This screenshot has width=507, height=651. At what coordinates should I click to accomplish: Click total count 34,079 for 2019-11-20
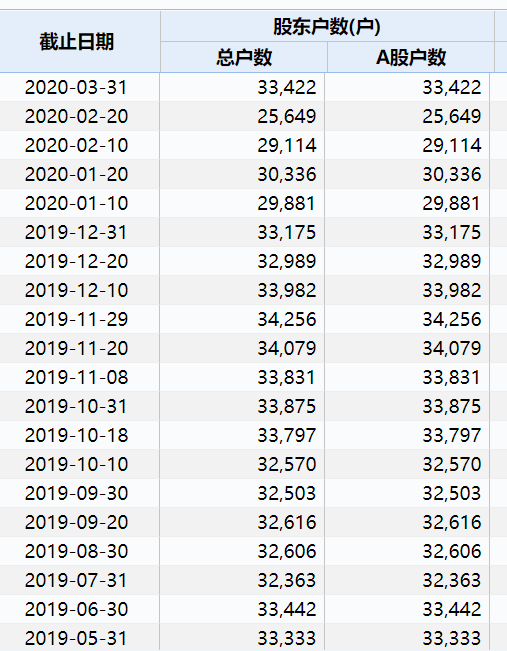[x=287, y=348]
